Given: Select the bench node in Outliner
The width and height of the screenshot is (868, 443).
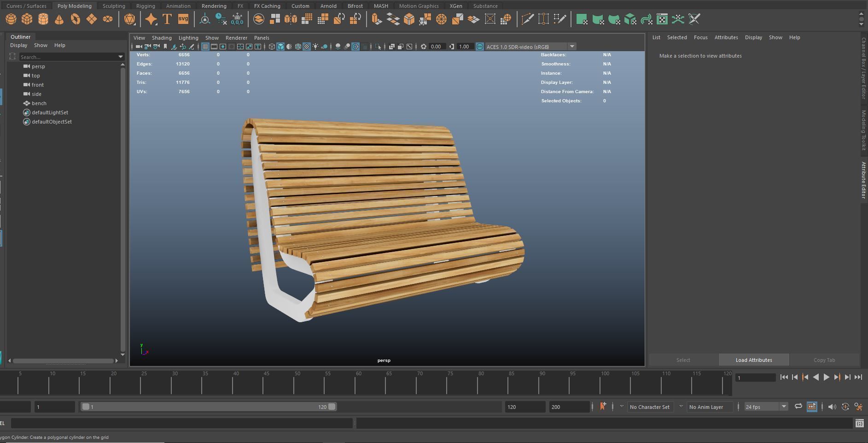Looking at the screenshot, I should 39,103.
